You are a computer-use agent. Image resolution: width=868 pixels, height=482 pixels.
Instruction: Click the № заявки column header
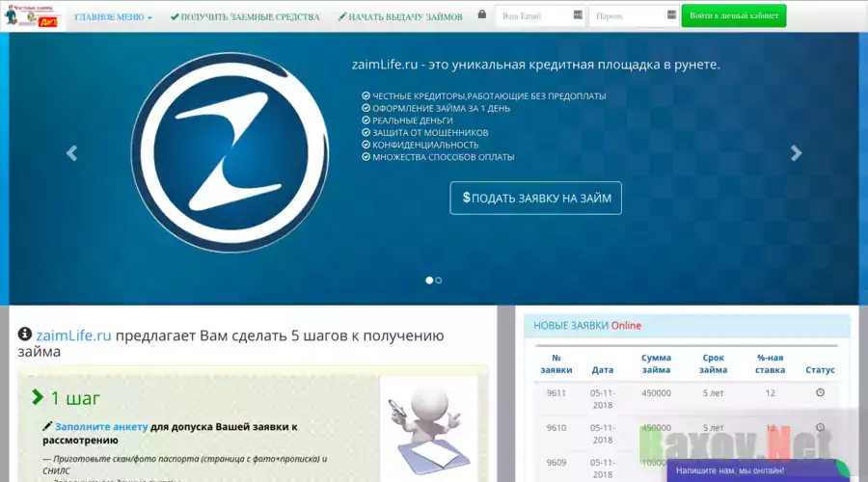pos(556,364)
